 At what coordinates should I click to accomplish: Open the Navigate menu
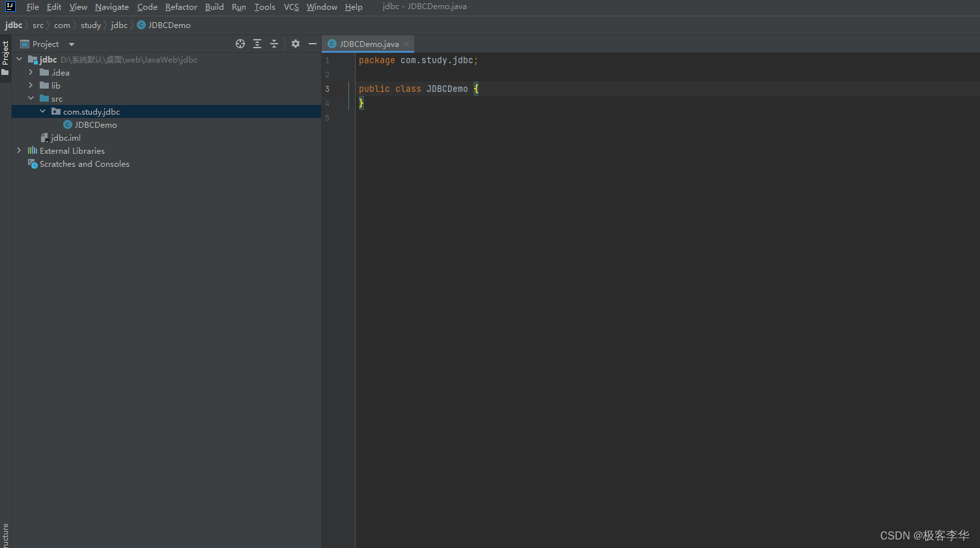[112, 7]
